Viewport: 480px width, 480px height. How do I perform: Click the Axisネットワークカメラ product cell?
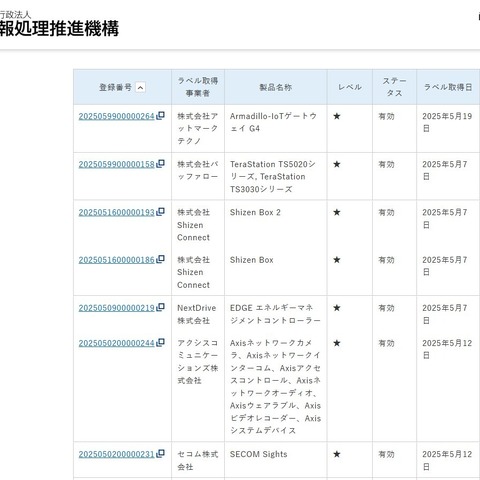[275, 387]
